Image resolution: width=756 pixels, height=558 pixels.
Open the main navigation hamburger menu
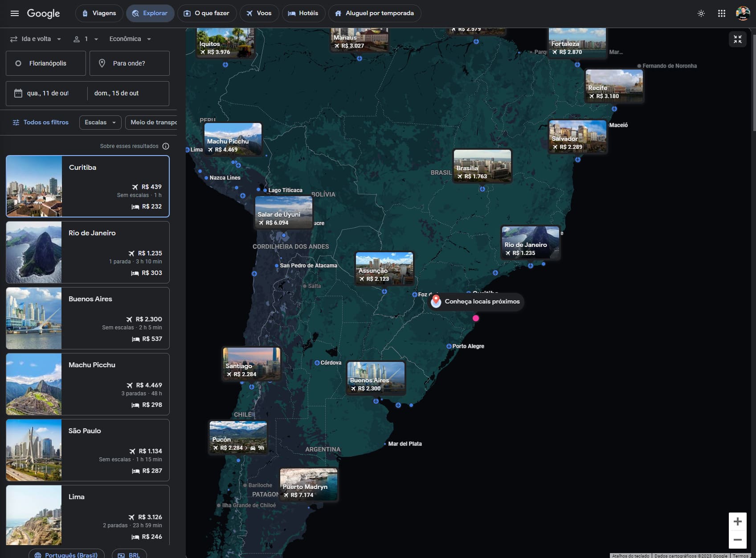[x=15, y=13]
